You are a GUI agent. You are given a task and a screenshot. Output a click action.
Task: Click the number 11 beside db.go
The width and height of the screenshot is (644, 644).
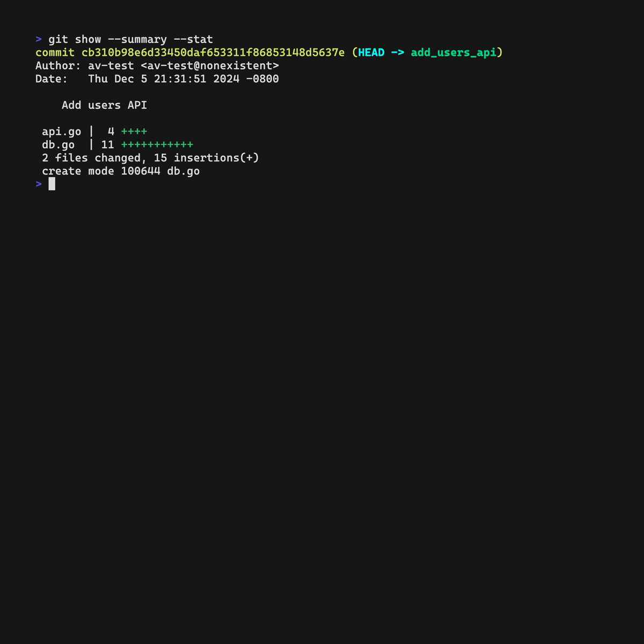click(108, 145)
